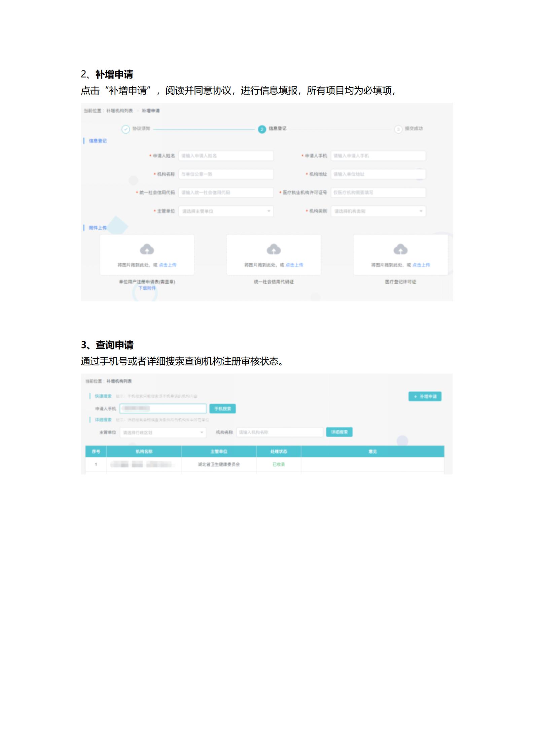This screenshot has height=756, width=534.
Task: Click the 机构名称 table column header
Action: point(144,452)
